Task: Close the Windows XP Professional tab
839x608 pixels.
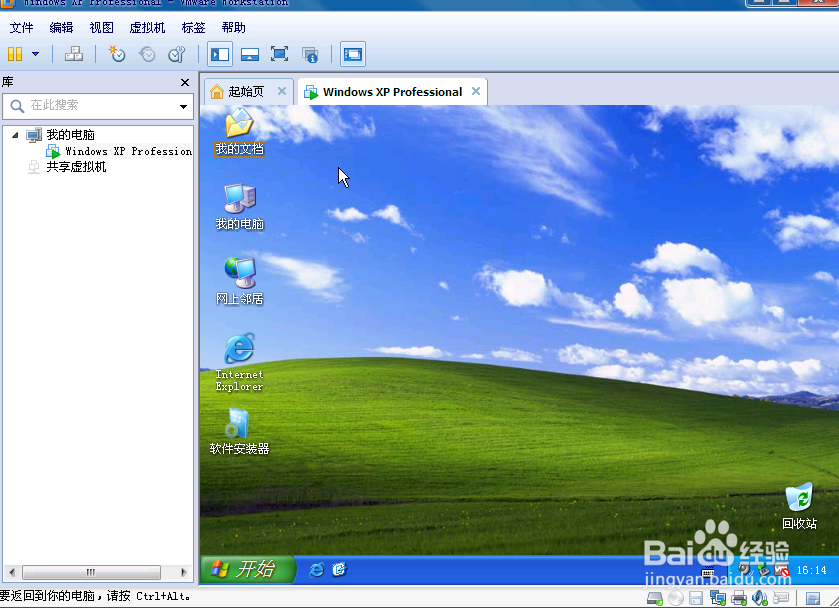Action: pyautogui.click(x=476, y=91)
